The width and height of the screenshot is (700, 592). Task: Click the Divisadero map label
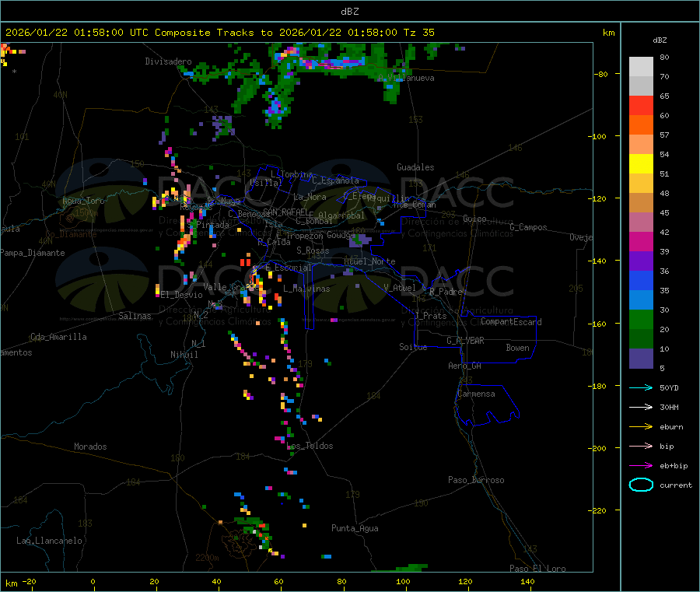coord(168,61)
